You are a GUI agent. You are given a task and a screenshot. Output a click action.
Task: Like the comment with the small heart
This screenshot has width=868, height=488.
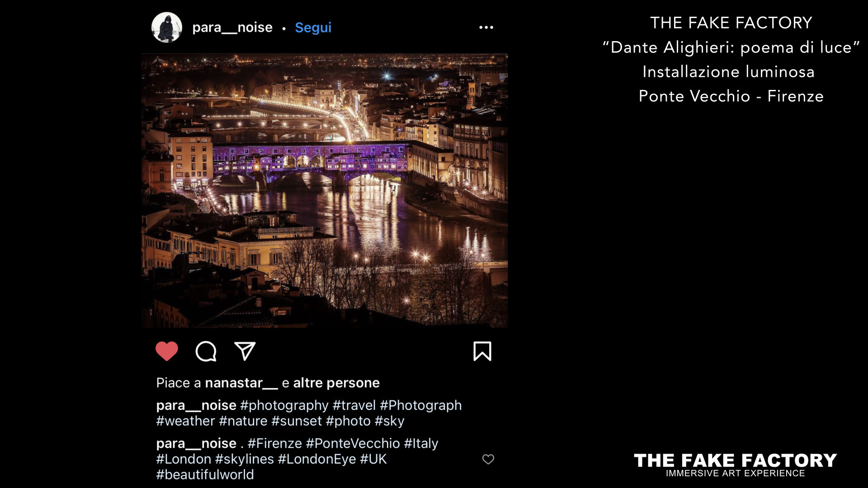488,459
